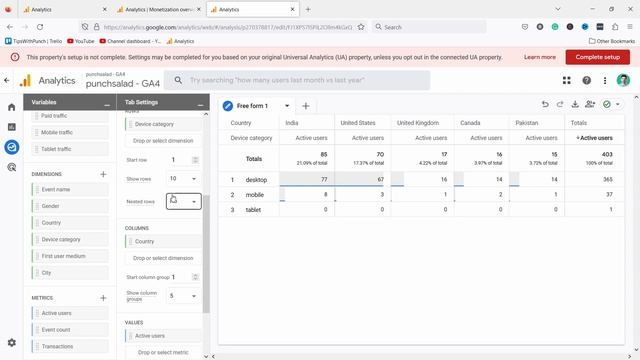Click the desktop row label
This screenshot has width=640, height=360.
(256, 180)
